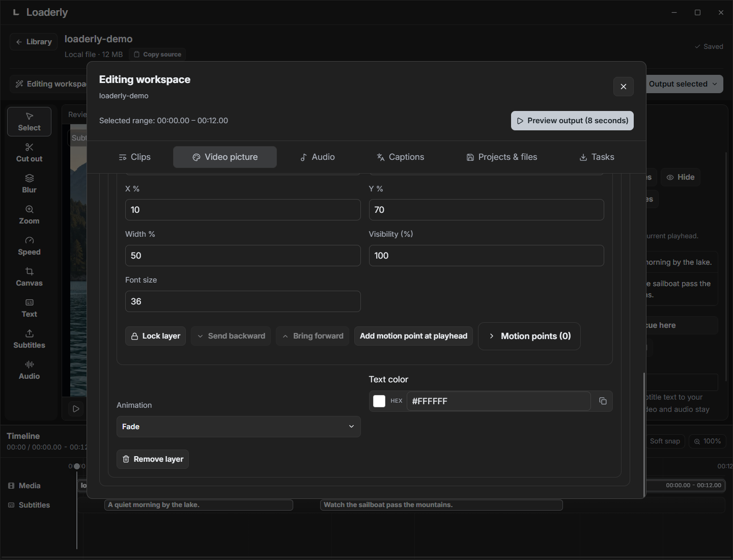The image size is (733, 560).
Task: Click Preview output (8 seconds)
Action: (572, 121)
